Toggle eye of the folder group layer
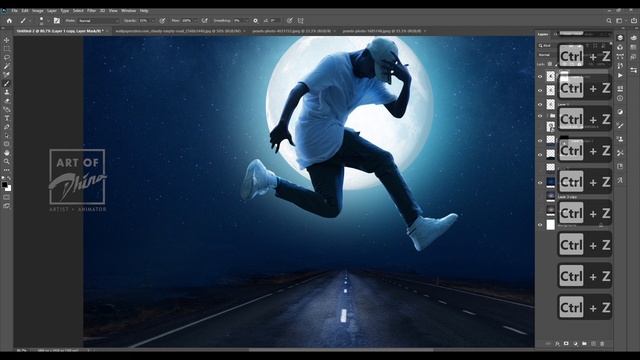Viewport: 640px width, 360px height. [540, 116]
